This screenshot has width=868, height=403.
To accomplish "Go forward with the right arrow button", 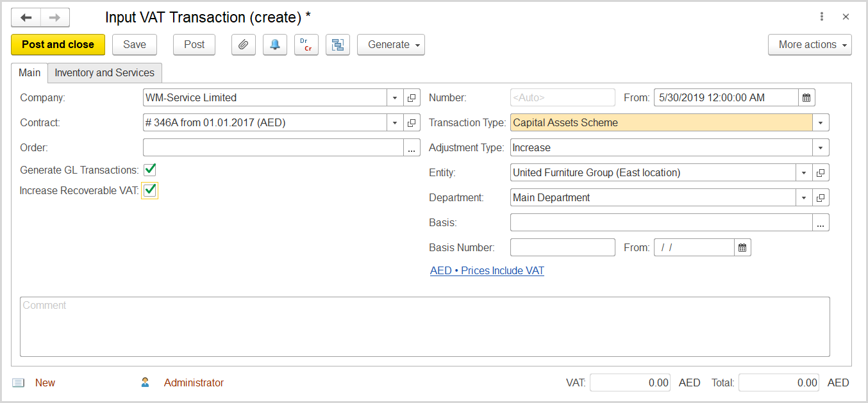I will coord(55,17).
